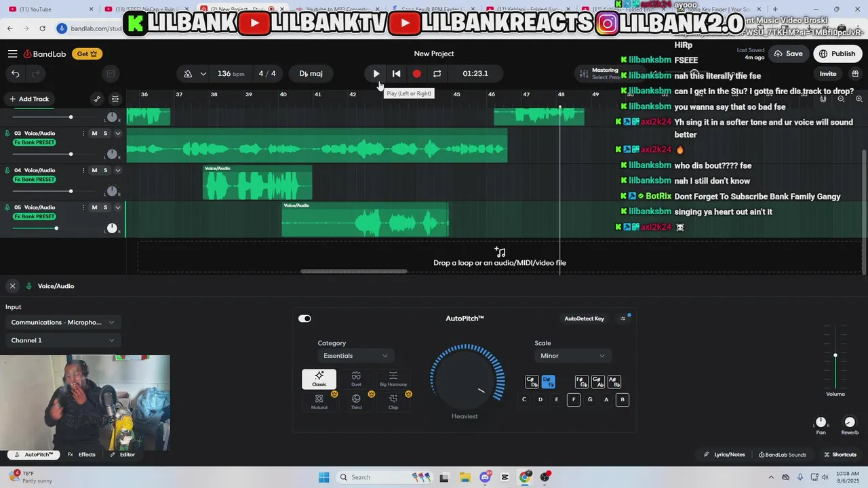Click the zoom out magnifier

click(841, 99)
